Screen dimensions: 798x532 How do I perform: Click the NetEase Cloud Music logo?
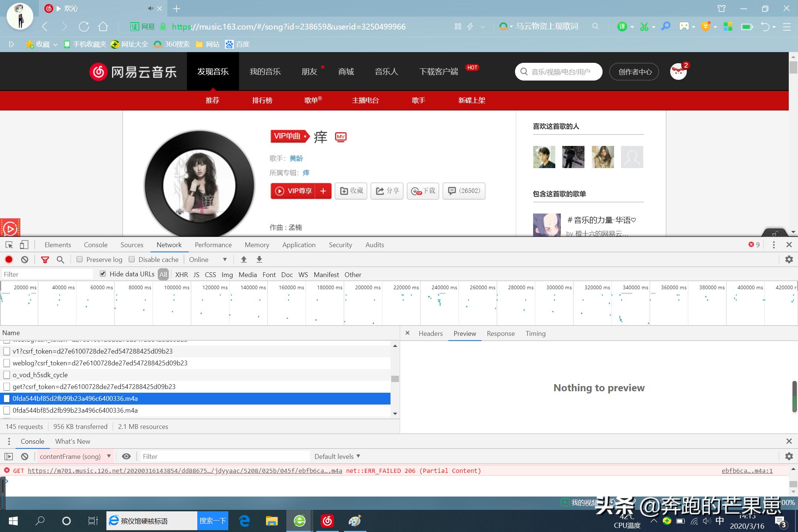click(134, 71)
